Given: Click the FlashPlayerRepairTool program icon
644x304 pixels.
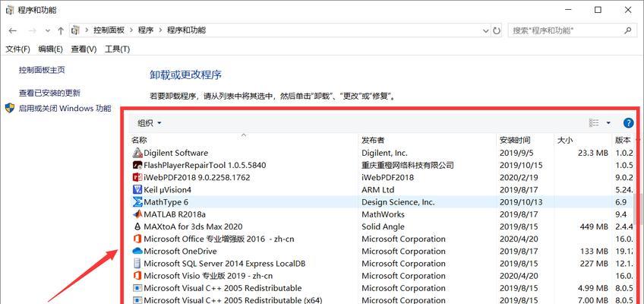Looking at the screenshot, I should click(x=137, y=165).
